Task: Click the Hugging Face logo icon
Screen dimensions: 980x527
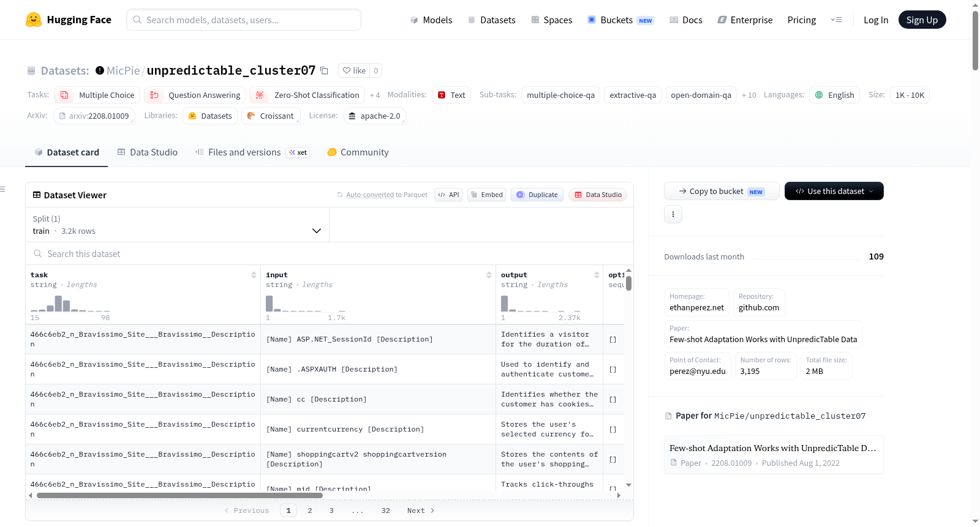Action: point(34,20)
